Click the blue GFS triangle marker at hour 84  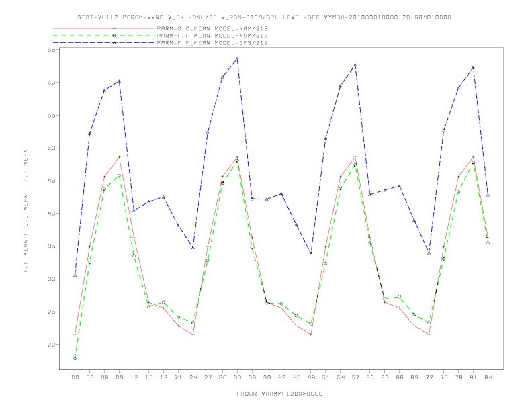[x=488, y=195]
